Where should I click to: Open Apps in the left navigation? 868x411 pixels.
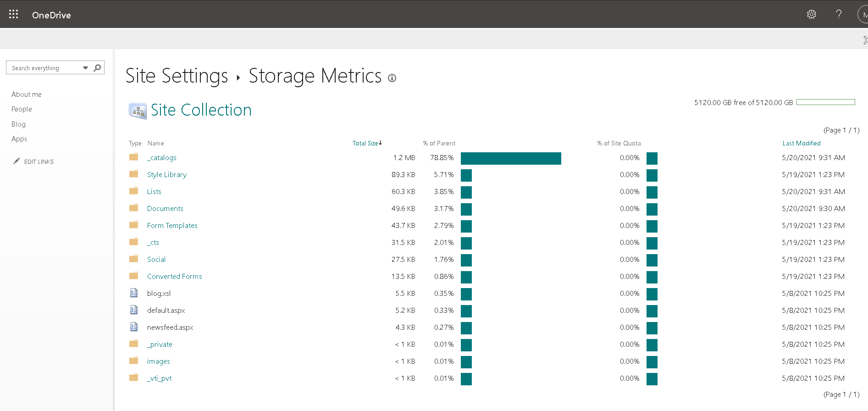point(19,139)
